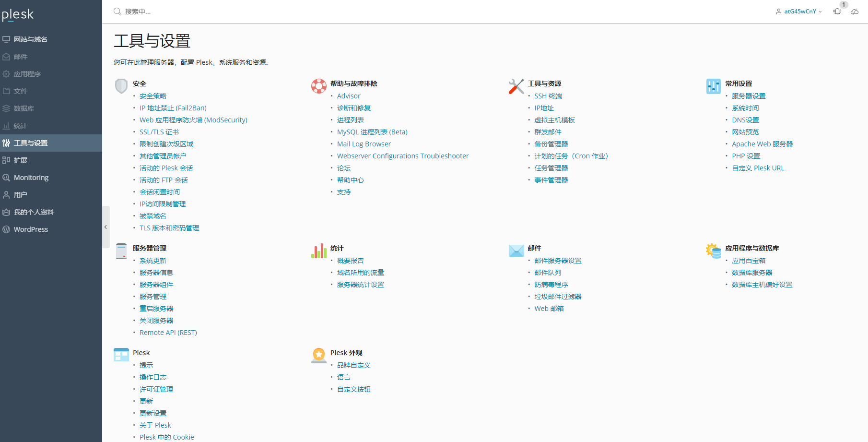This screenshot has width=868, height=442.
Task: Click the 工具与设置 sliders icon in sidebar
Action: pyautogui.click(x=6, y=143)
